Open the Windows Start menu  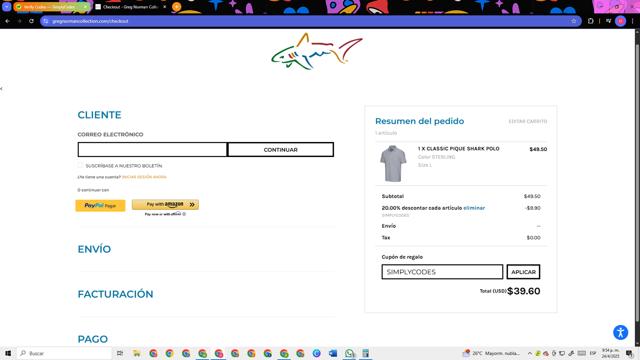8,353
